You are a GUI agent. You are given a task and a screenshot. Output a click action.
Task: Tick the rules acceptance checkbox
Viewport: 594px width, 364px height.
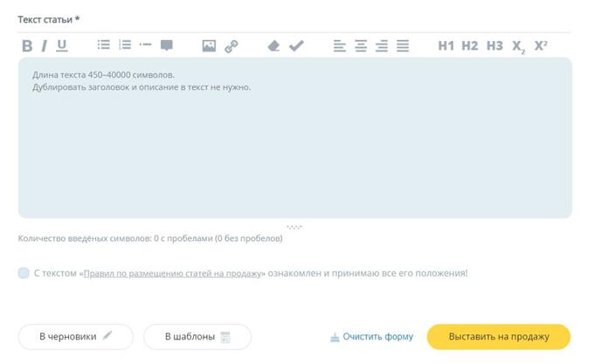click(24, 273)
